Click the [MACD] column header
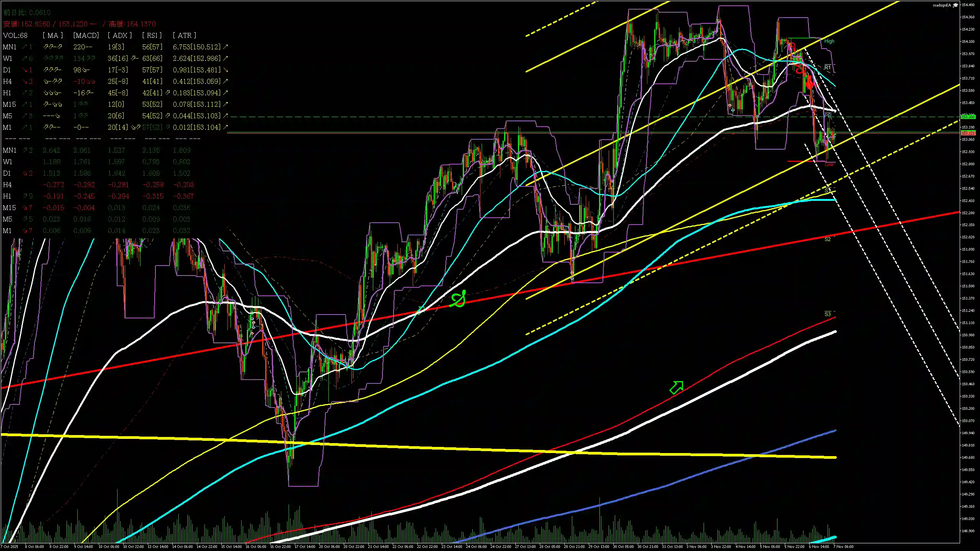The height and width of the screenshot is (551, 980). (86, 35)
